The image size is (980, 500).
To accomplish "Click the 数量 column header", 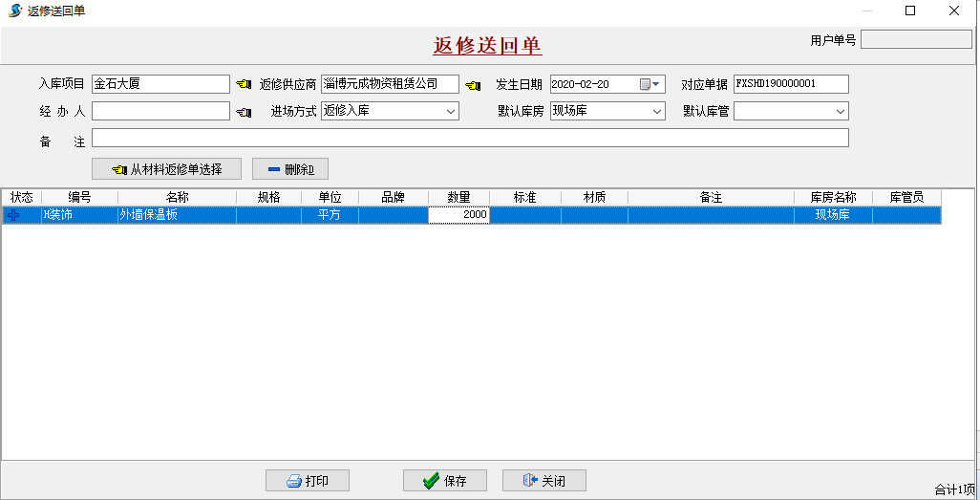I will tap(458, 197).
